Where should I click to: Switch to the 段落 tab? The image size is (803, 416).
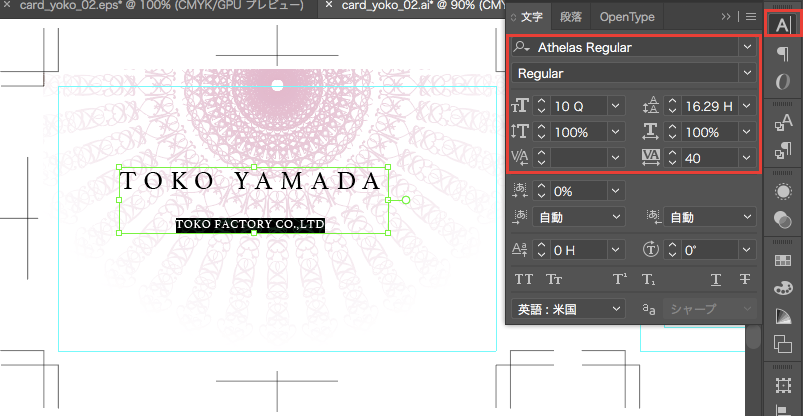coord(570,17)
